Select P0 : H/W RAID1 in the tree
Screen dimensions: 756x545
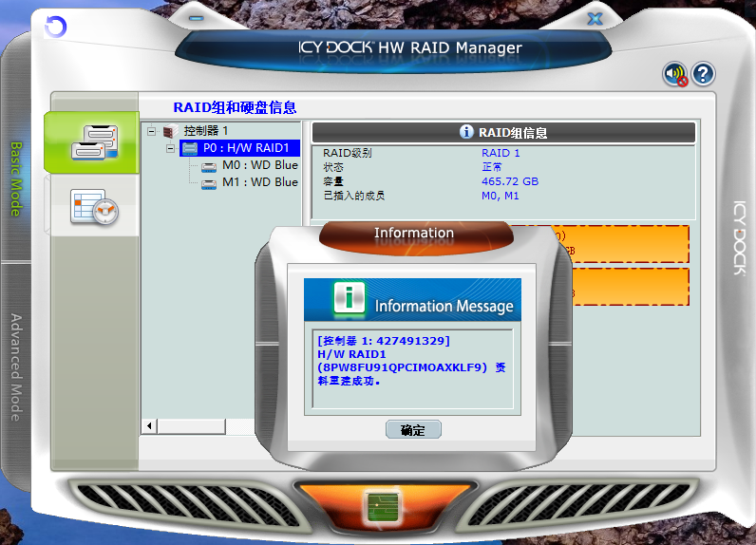pyautogui.click(x=246, y=148)
